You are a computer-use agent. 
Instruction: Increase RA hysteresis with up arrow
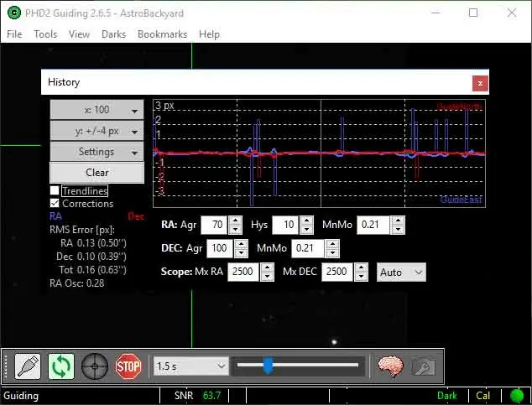point(307,221)
